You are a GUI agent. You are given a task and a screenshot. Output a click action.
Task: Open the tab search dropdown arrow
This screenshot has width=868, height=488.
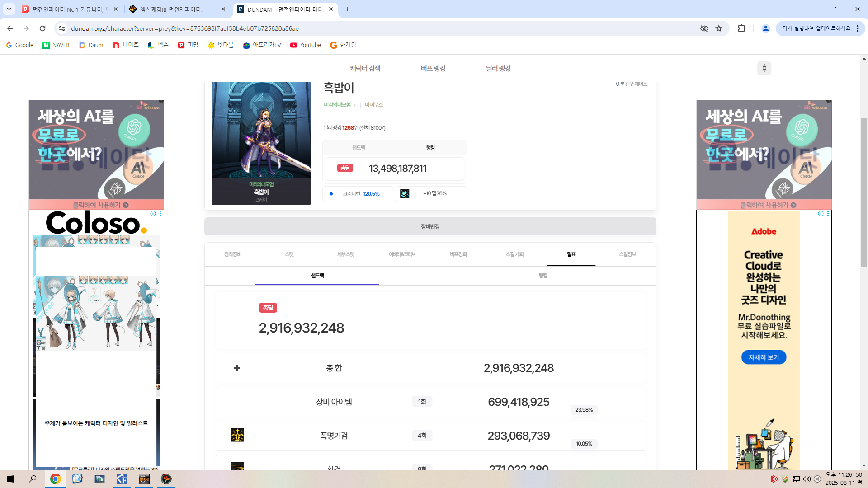pyautogui.click(x=9, y=9)
